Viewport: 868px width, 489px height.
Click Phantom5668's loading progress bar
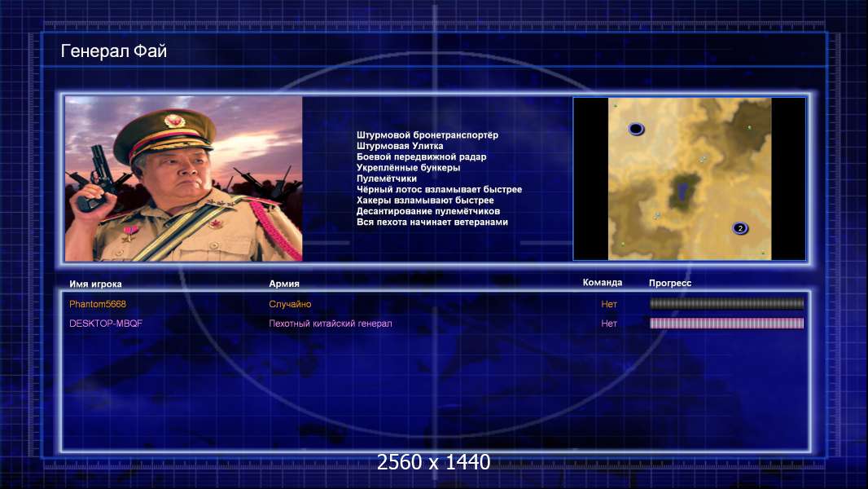click(726, 303)
